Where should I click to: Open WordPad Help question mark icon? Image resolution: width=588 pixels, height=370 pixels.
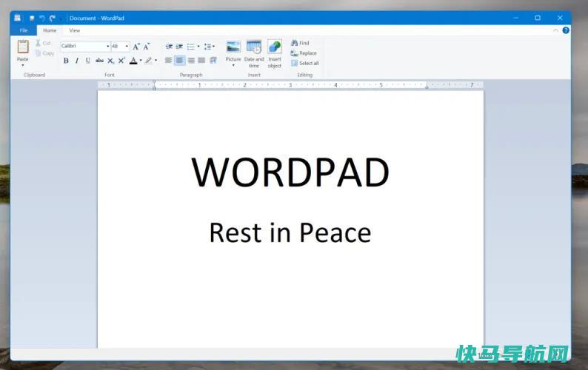click(x=566, y=30)
